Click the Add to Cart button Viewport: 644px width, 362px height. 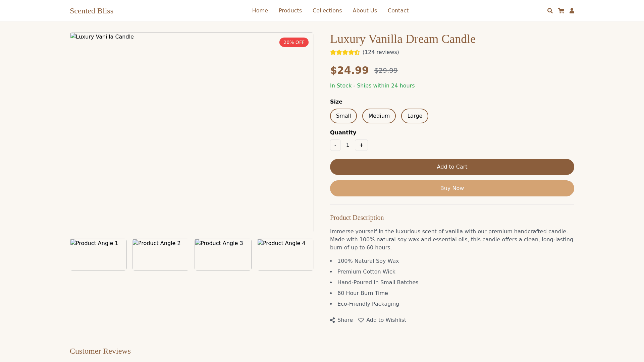coord(452,167)
